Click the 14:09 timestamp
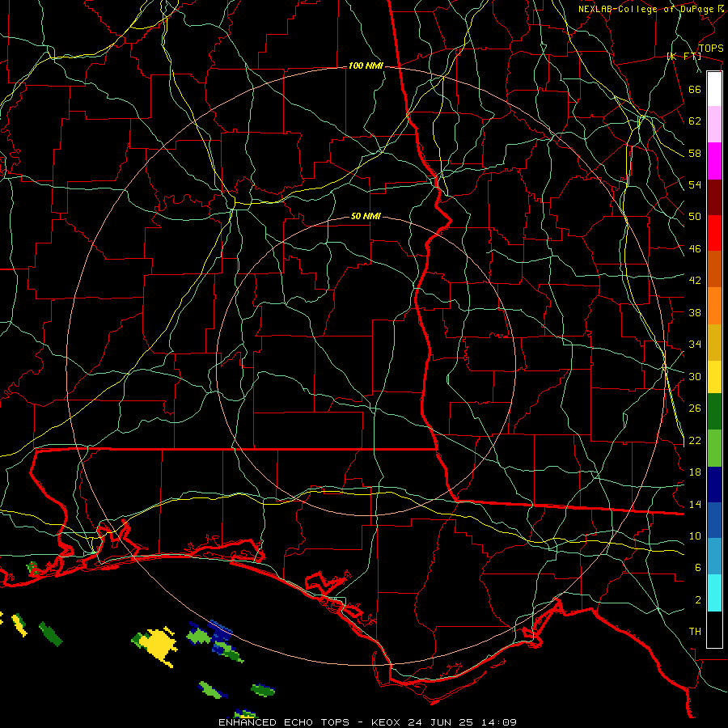Viewport: 728px width, 728px height. pyautogui.click(x=498, y=722)
